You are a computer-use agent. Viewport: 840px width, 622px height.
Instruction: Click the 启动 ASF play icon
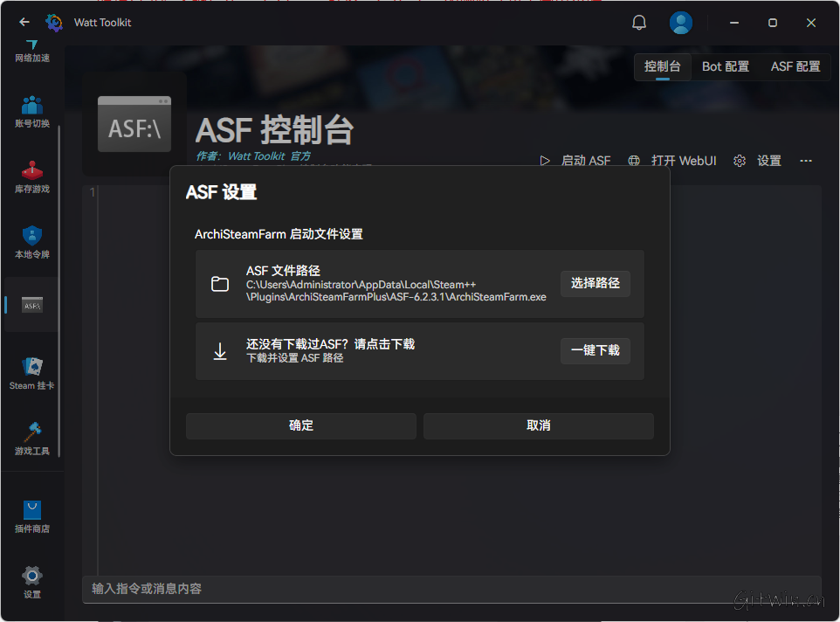545,161
